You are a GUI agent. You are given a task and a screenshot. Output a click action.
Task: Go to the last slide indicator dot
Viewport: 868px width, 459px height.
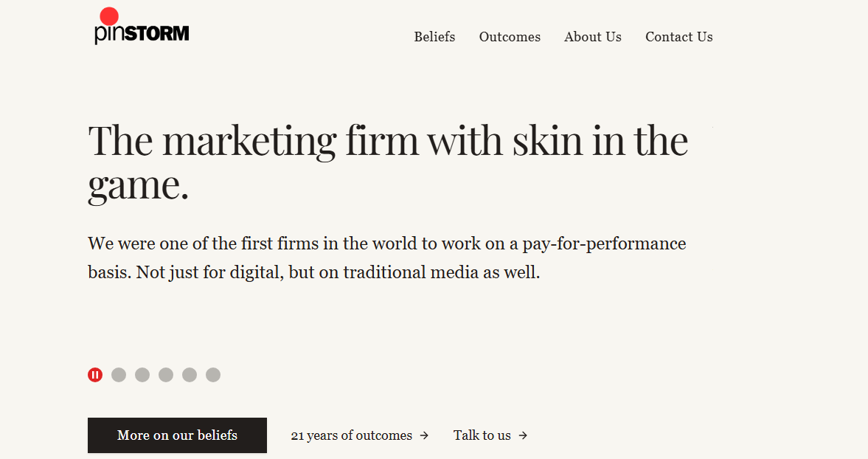tap(213, 375)
